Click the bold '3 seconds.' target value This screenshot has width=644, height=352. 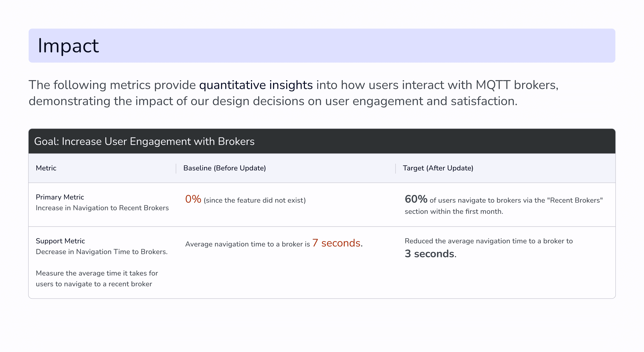pos(430,254)
